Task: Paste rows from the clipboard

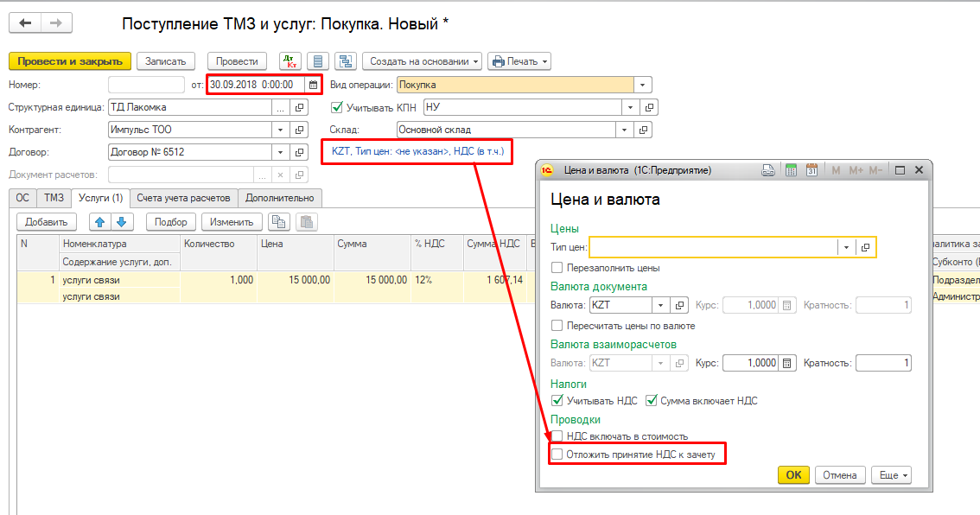Action: click(x=306, y=222)
